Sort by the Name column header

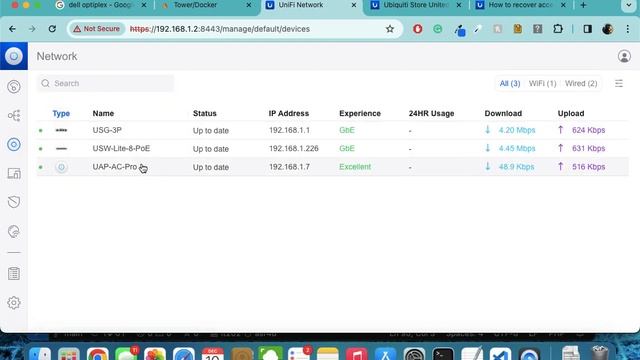pos(103,113)
